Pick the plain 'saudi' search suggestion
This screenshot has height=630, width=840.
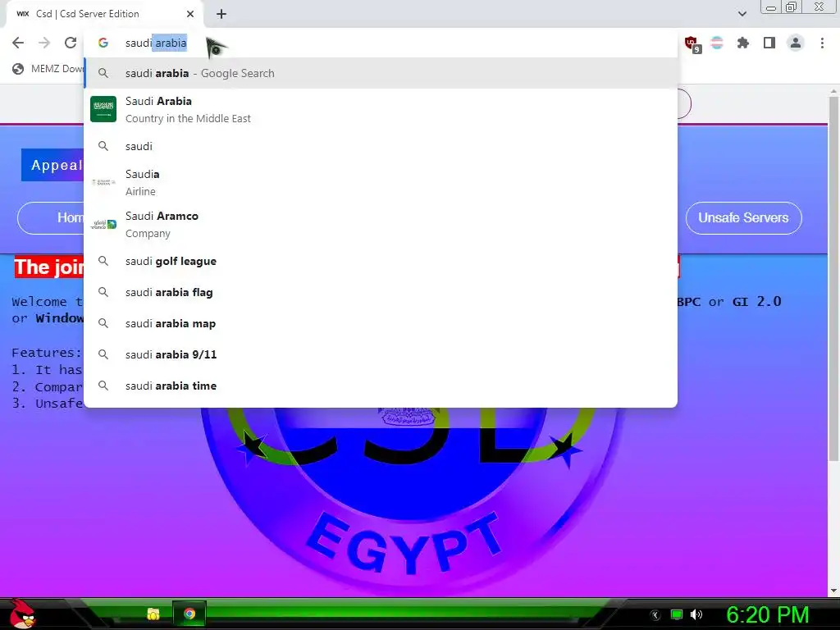tap(381, 146)
